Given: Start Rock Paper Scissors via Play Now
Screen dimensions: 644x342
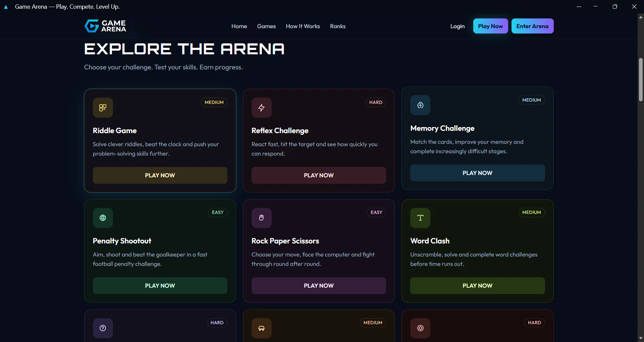Looking at the screenshot, I should coord(319,286).
